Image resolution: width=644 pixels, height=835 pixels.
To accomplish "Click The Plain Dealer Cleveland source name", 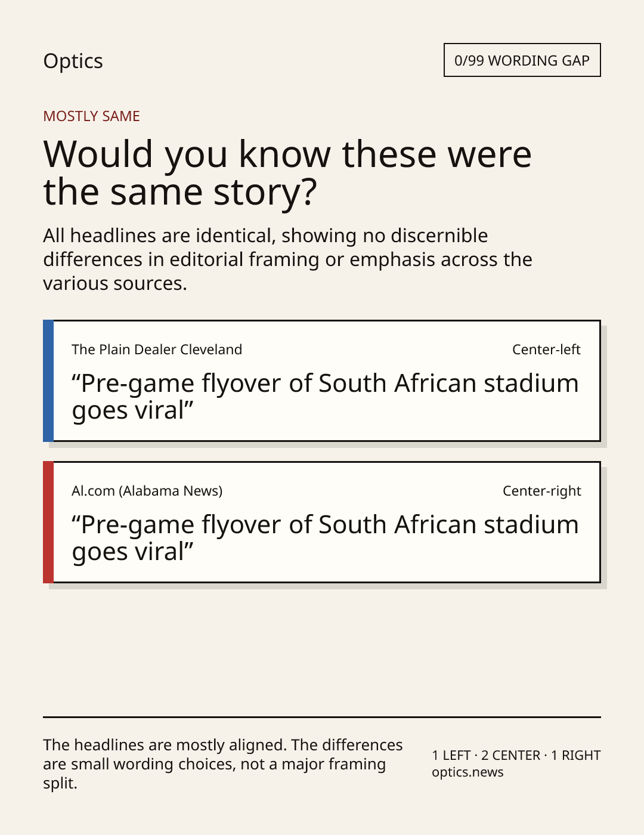I will [157, 350].
